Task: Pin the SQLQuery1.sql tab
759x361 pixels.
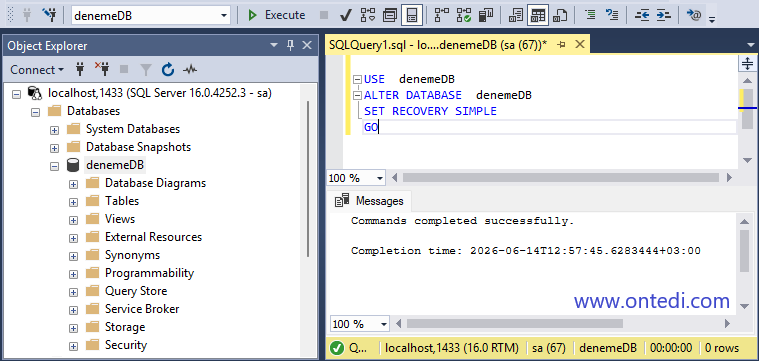Action: click(562, 45)
